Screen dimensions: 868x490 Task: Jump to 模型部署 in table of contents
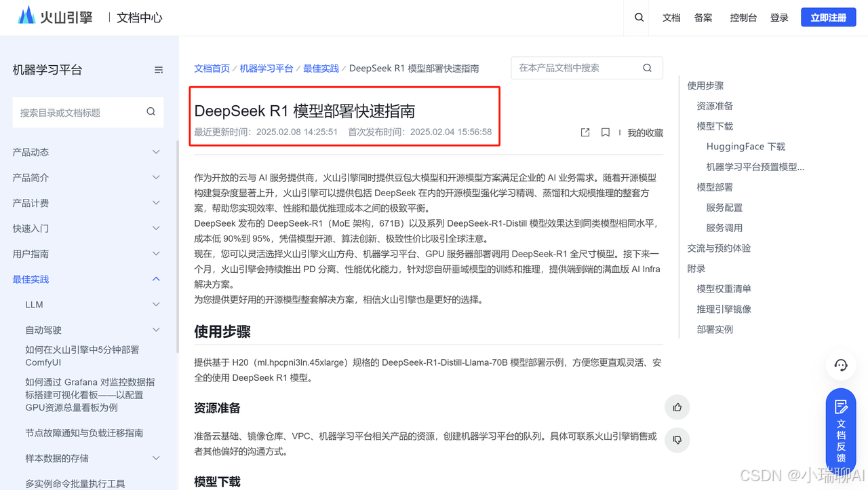pyautogui.click(x=715, y=187)
